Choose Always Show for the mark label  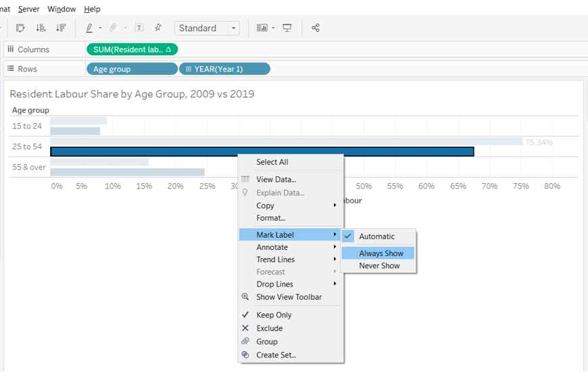381,253
